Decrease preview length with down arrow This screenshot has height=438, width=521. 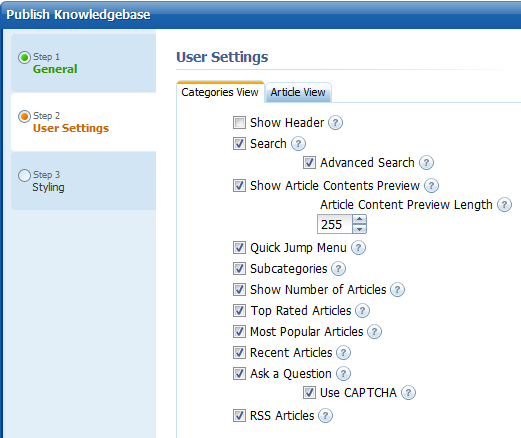[x=359, y=229]
